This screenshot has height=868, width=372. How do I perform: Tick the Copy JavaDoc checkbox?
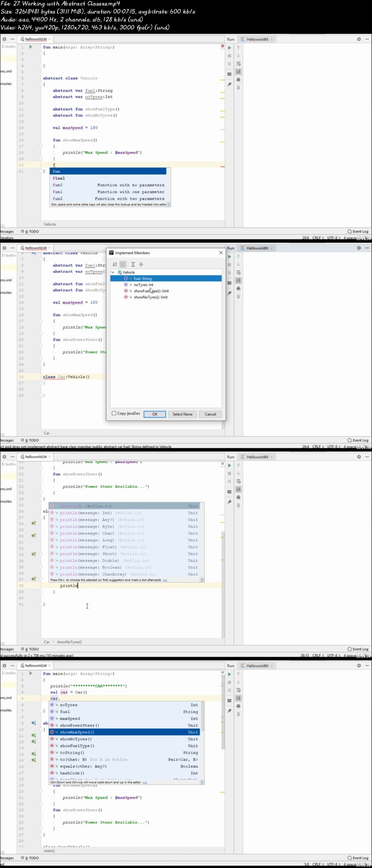pyautogui.click(x=114, y=413)
